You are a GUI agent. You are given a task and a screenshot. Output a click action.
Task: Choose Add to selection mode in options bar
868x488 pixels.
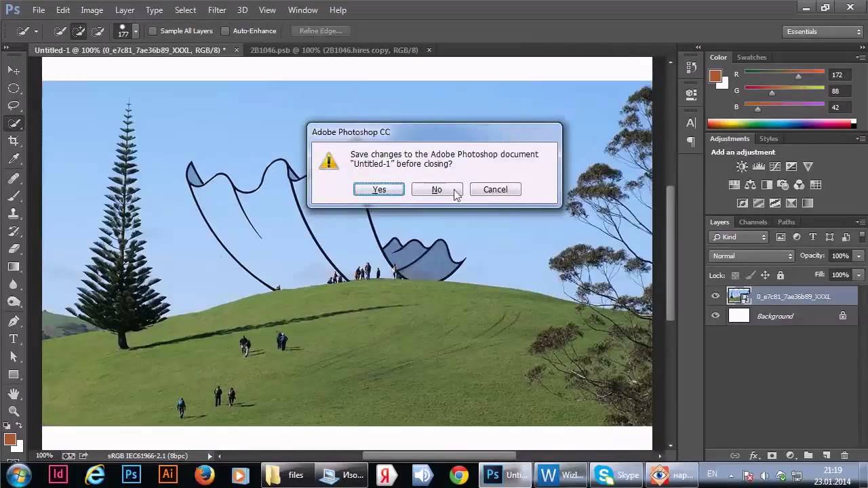79,31
